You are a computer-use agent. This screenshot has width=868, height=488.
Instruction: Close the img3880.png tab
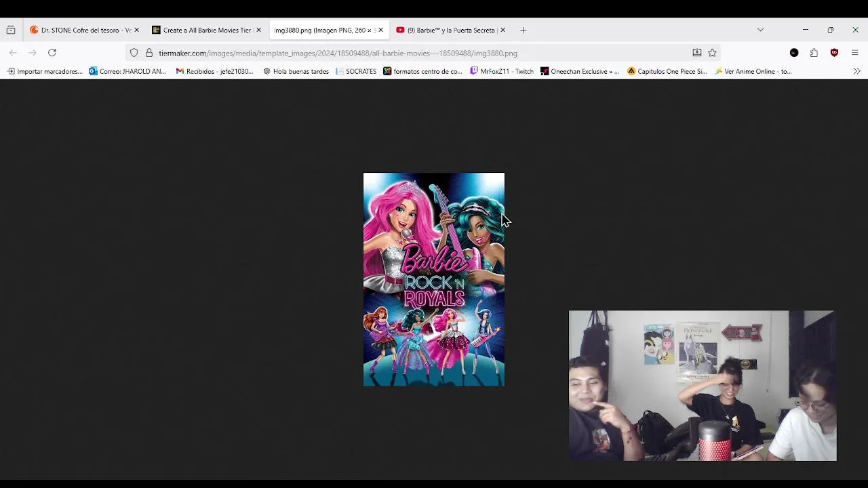coord(380,30)
